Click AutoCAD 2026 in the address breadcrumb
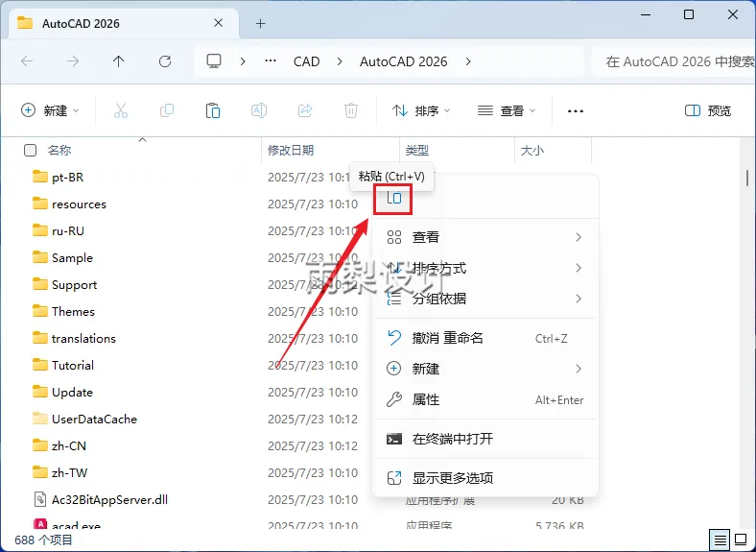Viewport: 756px width, 552px height. [404, 61]
